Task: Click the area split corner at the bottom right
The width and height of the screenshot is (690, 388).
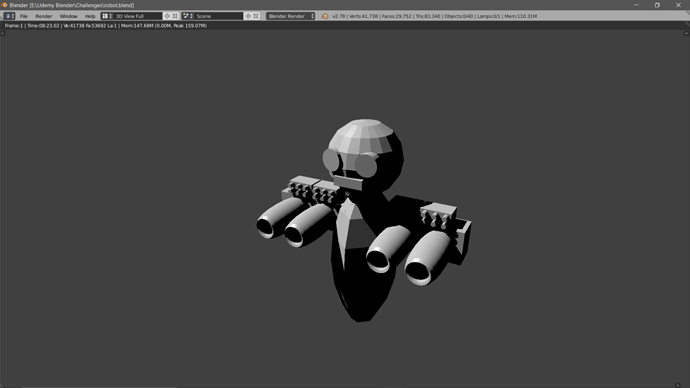Action: (x=678, y=385)
